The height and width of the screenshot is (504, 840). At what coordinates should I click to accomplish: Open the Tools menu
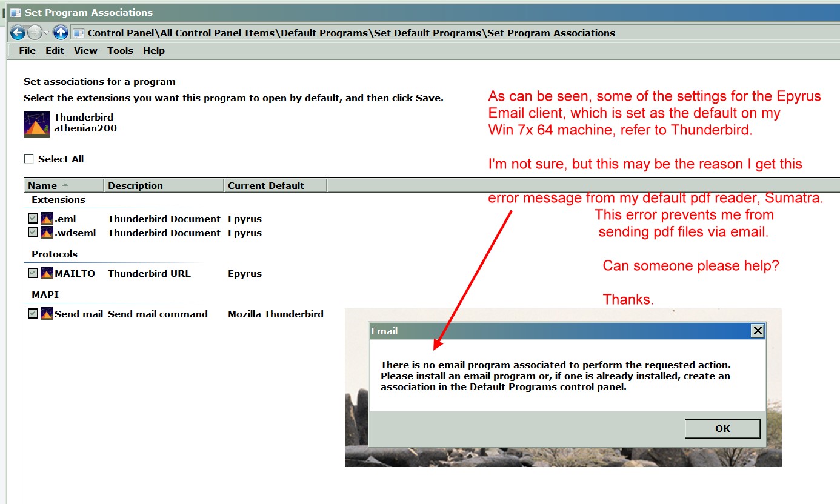(x=120, y=51)
